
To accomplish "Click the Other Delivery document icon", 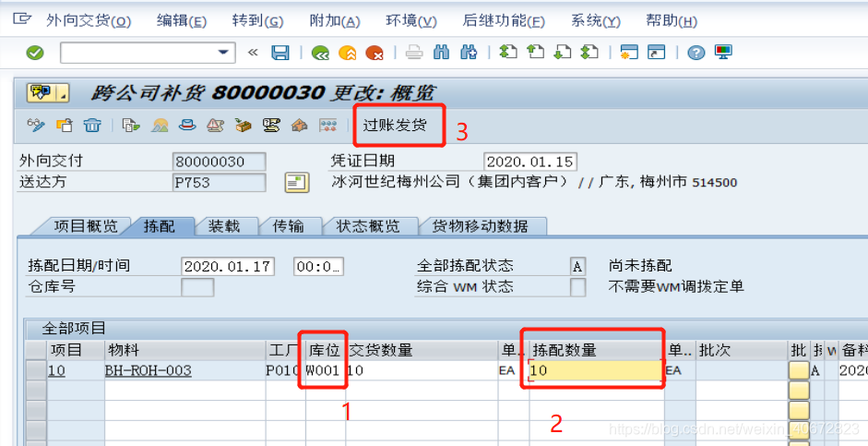I will click(65, 126).
